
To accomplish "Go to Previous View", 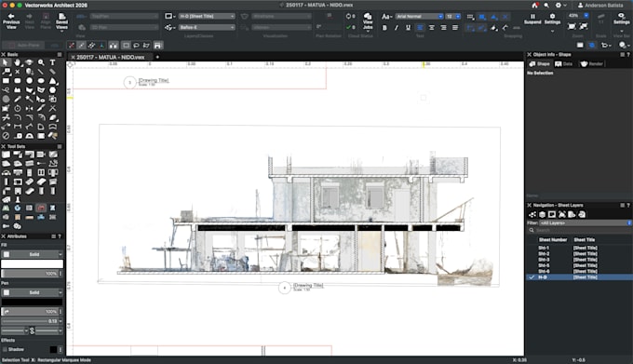I will (x=11, y=21).
